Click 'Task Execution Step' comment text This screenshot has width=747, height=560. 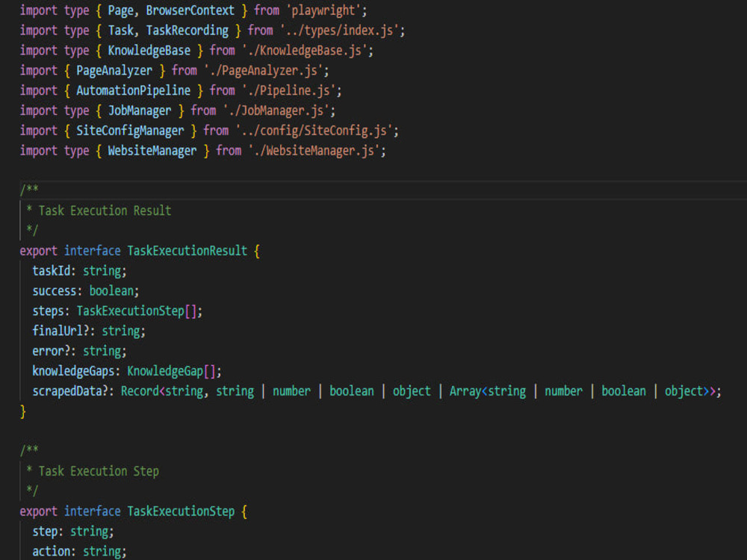(x=99, y=470)
